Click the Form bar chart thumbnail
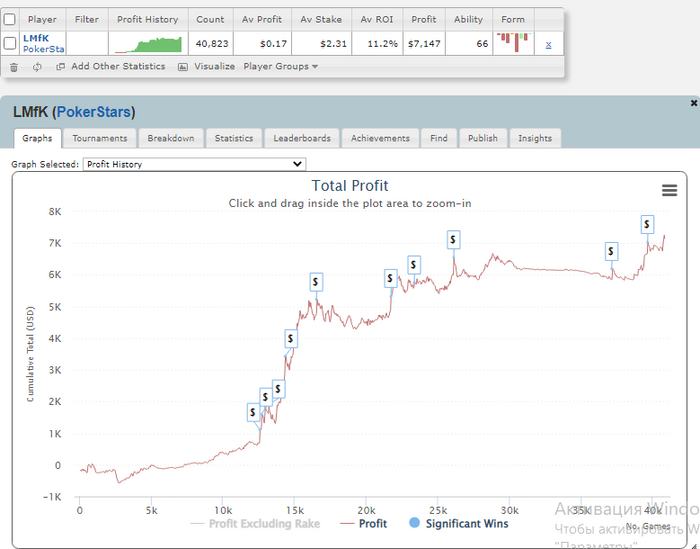Screen dimensions: 700x549 (x=513, y=43)
